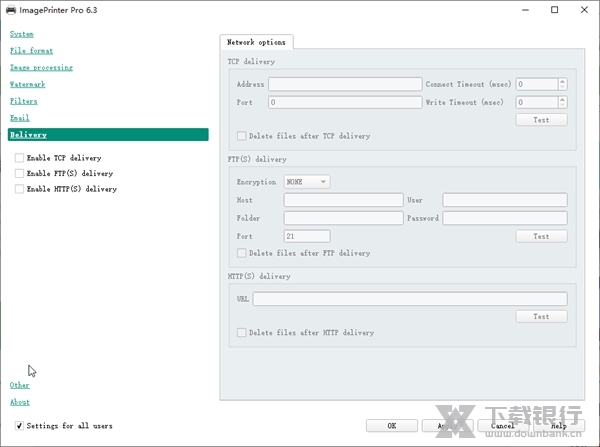Screen dimensions: 600x447
Task: Close the ImagePrinter Pro window
Action: [x=584, y=10]
